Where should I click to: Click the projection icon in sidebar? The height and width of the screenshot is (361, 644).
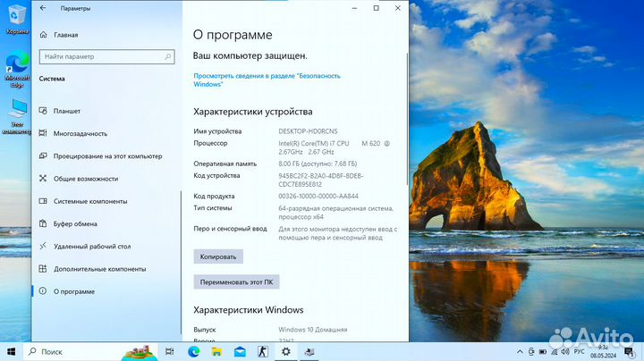click(43, 155)
